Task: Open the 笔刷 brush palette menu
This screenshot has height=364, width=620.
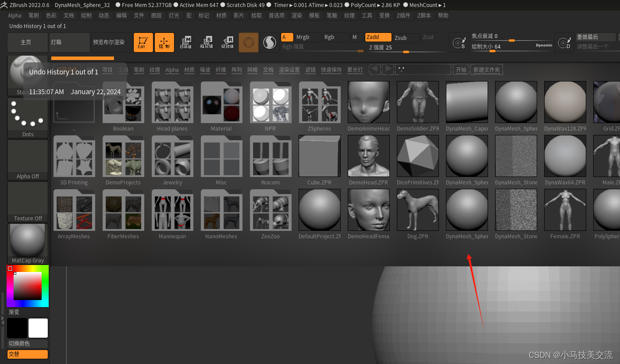Action: point(33,15)
